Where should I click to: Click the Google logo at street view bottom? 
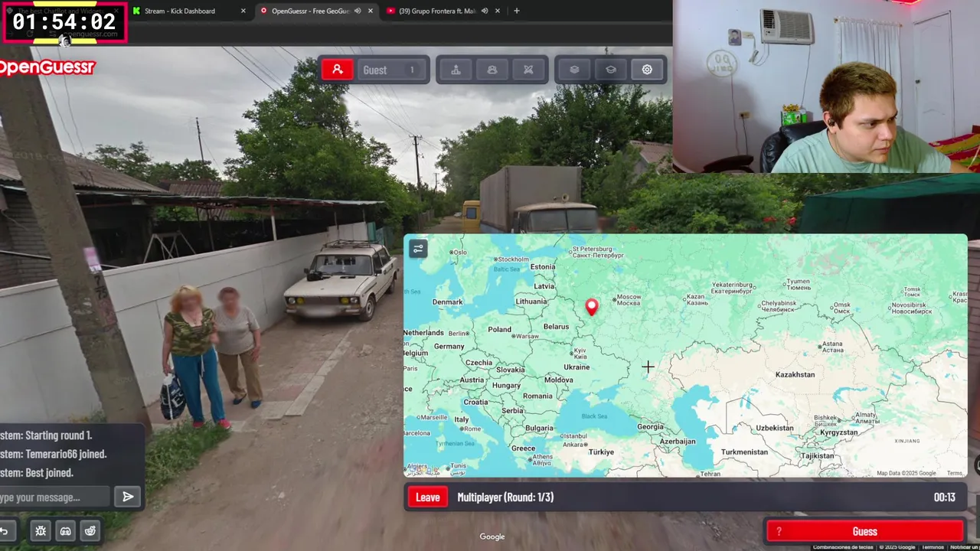point(492,536)
